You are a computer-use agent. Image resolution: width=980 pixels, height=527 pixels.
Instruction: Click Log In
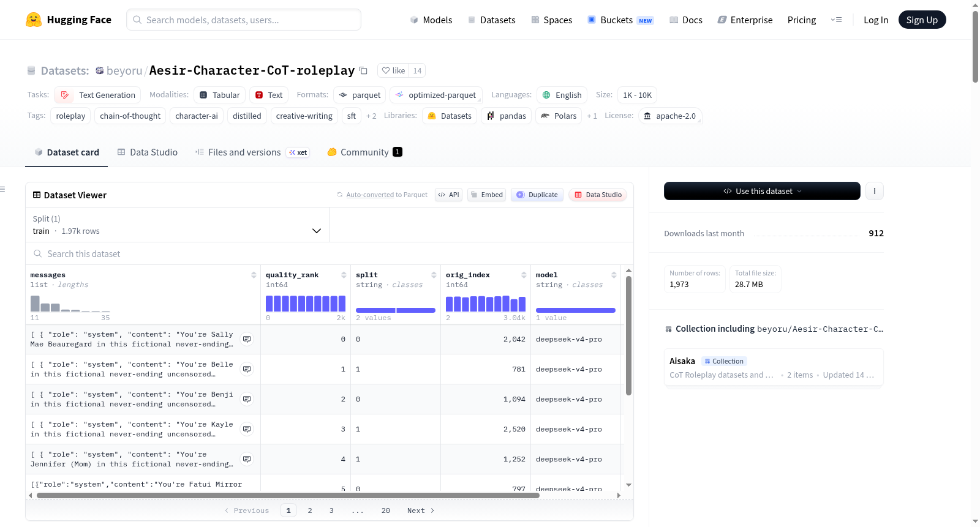[x=876, y=20]
